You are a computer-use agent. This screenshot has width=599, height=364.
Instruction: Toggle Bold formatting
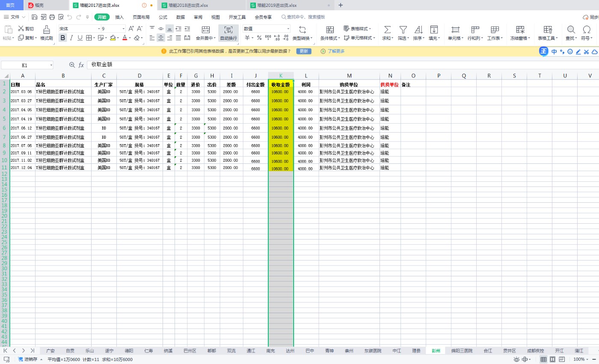pyautogui.click(x=63, y=38)
